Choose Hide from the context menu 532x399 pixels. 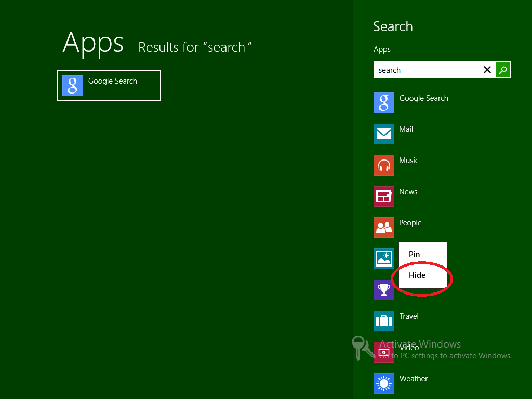point(417,275)
